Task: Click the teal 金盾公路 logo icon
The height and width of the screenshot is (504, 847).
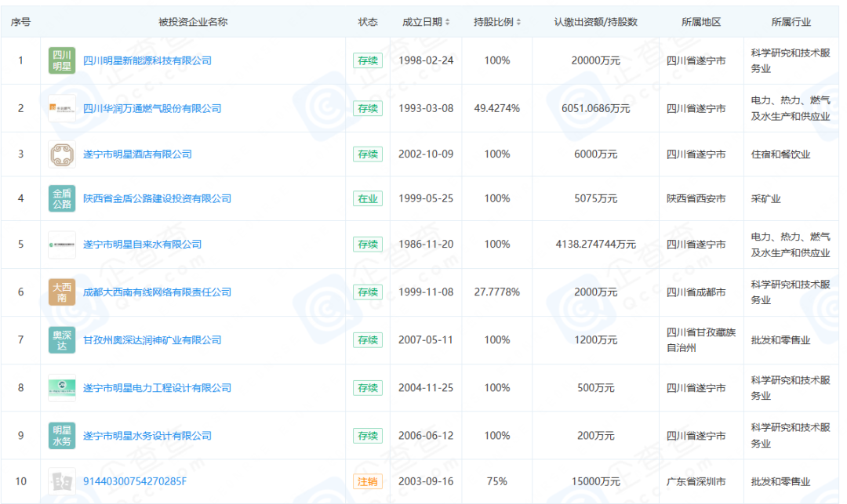Action: 62,198
